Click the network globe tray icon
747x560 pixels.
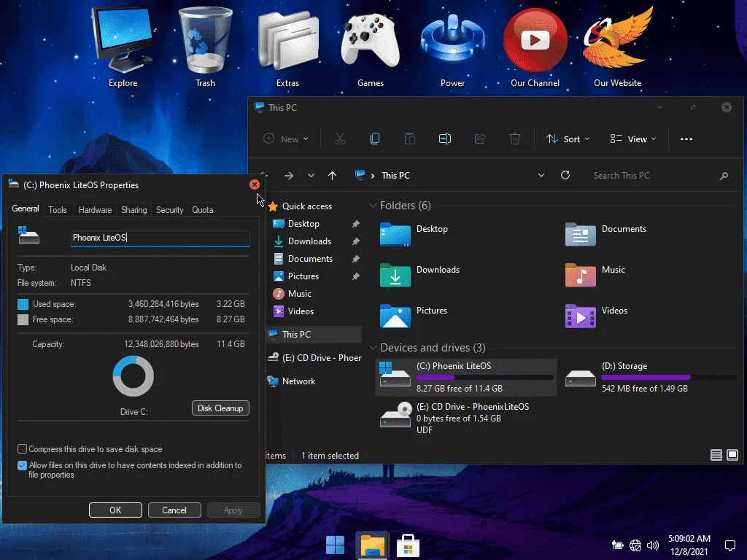click(635, 545)
